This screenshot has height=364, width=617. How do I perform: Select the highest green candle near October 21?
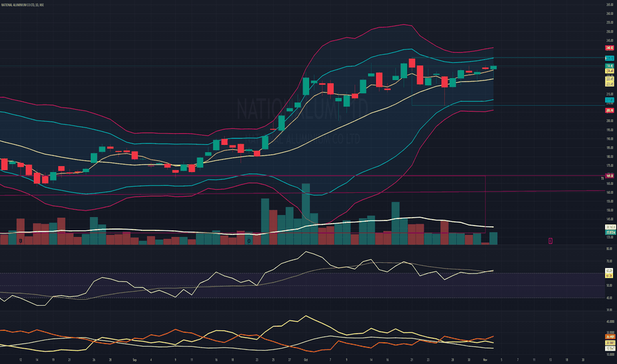coord(404,70)
